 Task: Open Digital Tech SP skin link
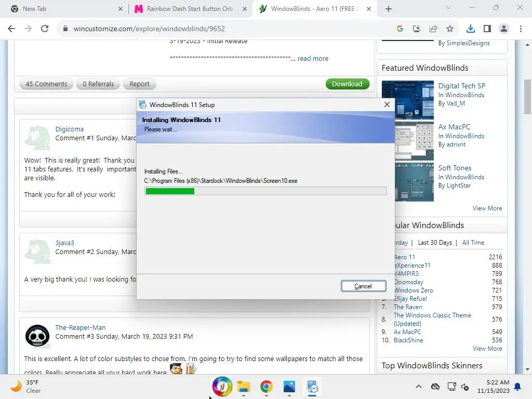click(461, 86)
